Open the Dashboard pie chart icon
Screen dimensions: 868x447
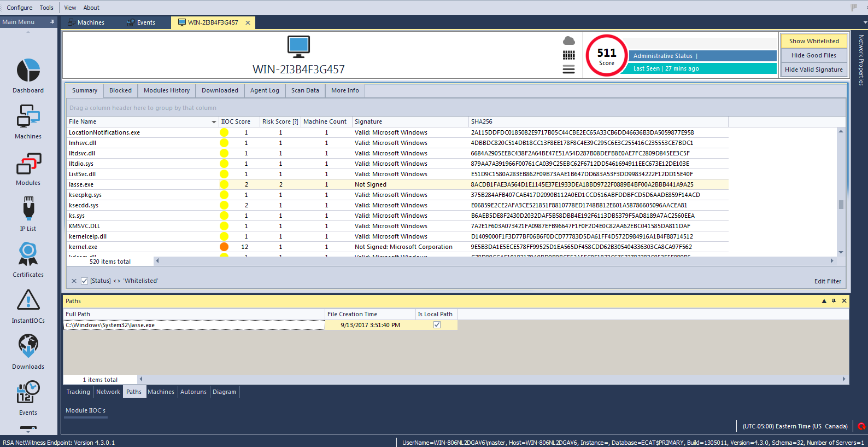pos(28,71)
